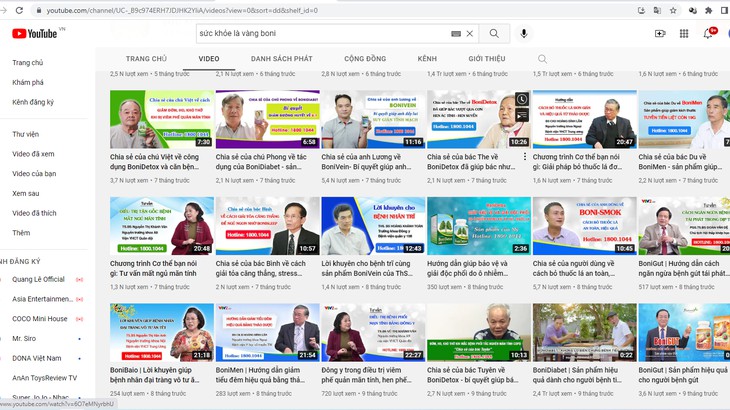Bookmark this page with the star icon

tap(673, 10)
